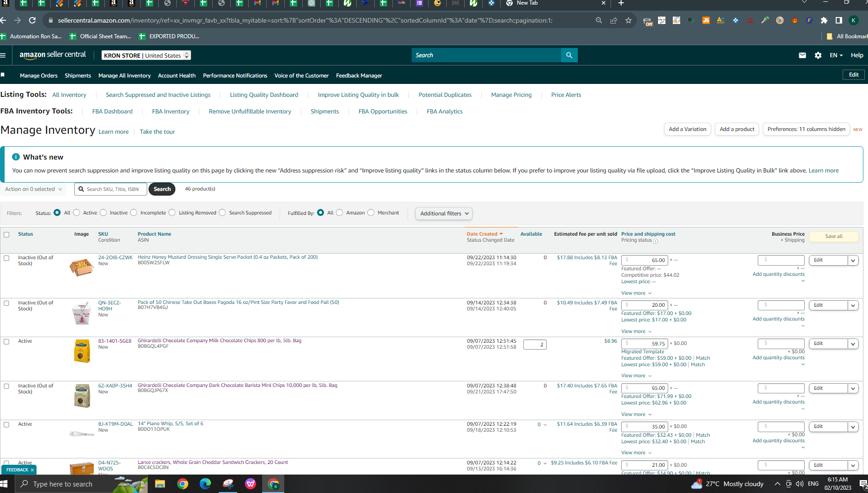Screen dimensions: 868x493
Task: Open the Additional filters dropdown
Action: click(443, 214)
